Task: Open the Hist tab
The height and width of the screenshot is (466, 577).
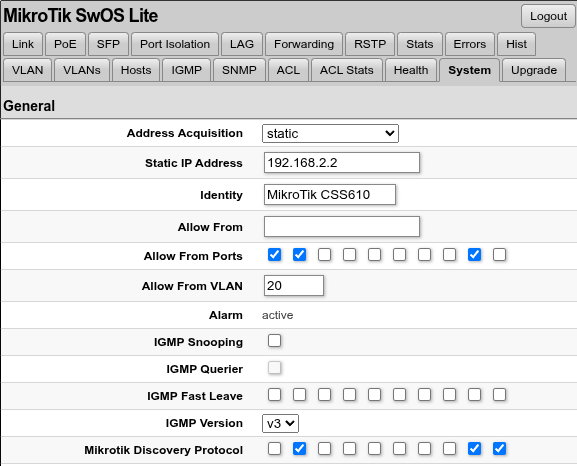Action: click(516, 44)
